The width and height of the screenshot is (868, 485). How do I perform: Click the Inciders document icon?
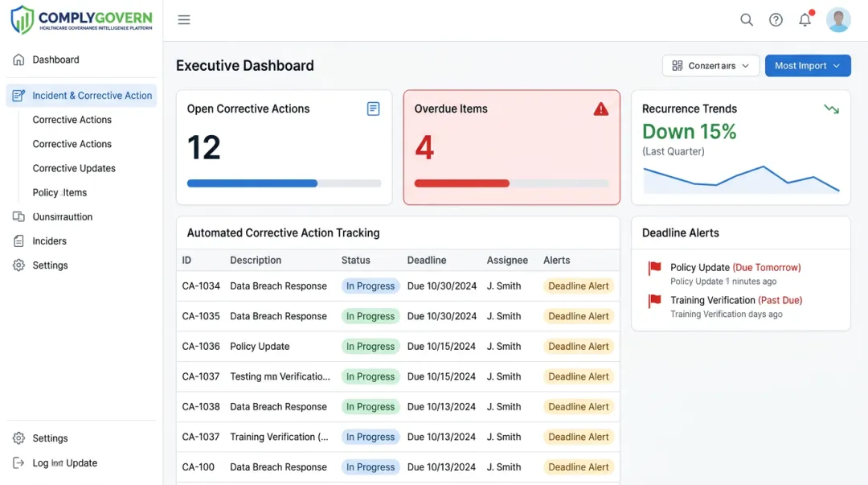coord(18,241)
